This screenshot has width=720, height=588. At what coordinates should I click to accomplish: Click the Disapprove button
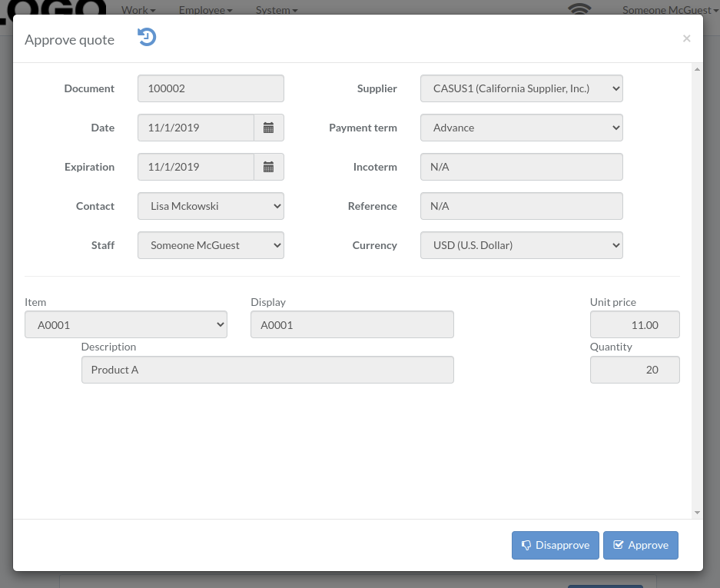[x=555, y=545]
